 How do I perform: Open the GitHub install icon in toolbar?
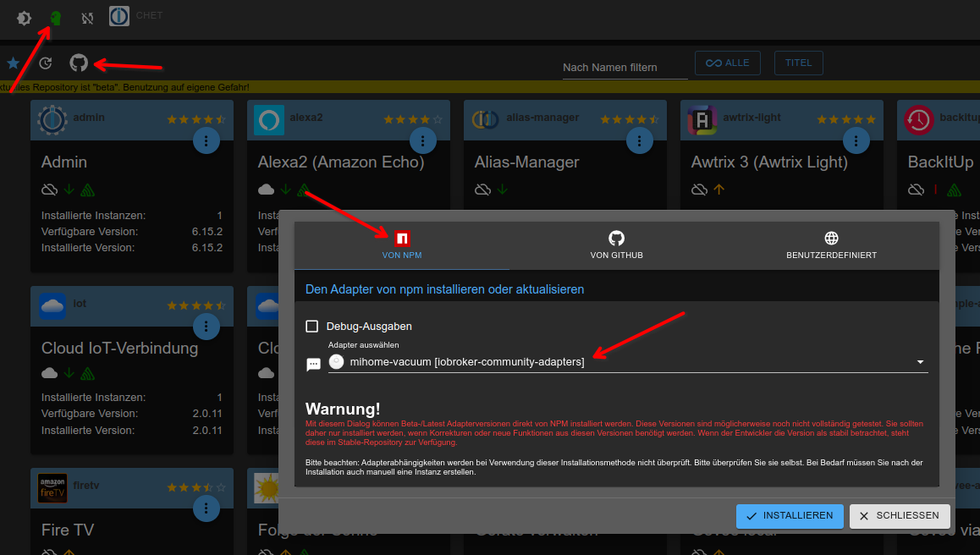pyautogui.click(x=79, y=63)
